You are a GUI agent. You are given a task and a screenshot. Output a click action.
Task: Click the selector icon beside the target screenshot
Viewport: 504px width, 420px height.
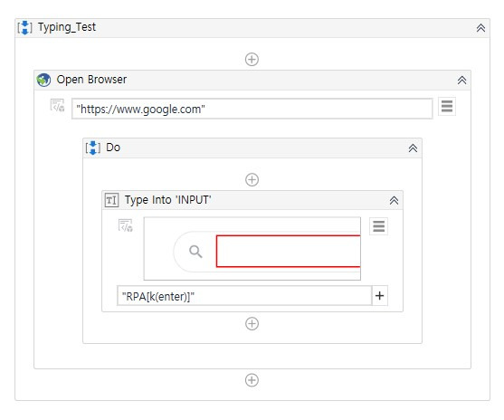pos(126,225)
